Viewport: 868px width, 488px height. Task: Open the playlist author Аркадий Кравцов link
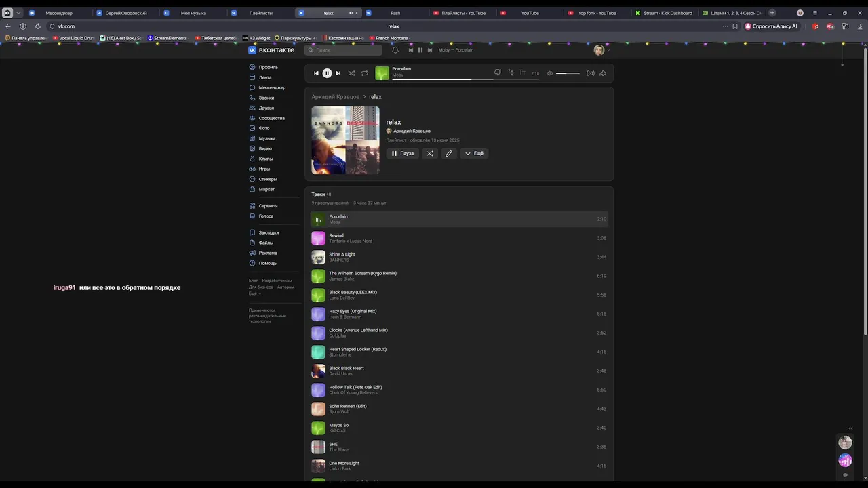(412, 131)
